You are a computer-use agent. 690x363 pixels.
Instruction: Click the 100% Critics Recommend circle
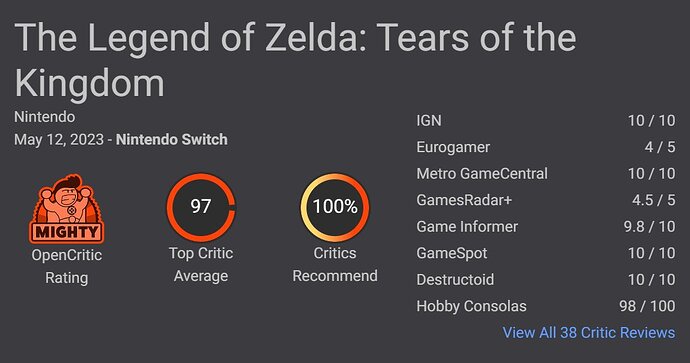[335, 207]
